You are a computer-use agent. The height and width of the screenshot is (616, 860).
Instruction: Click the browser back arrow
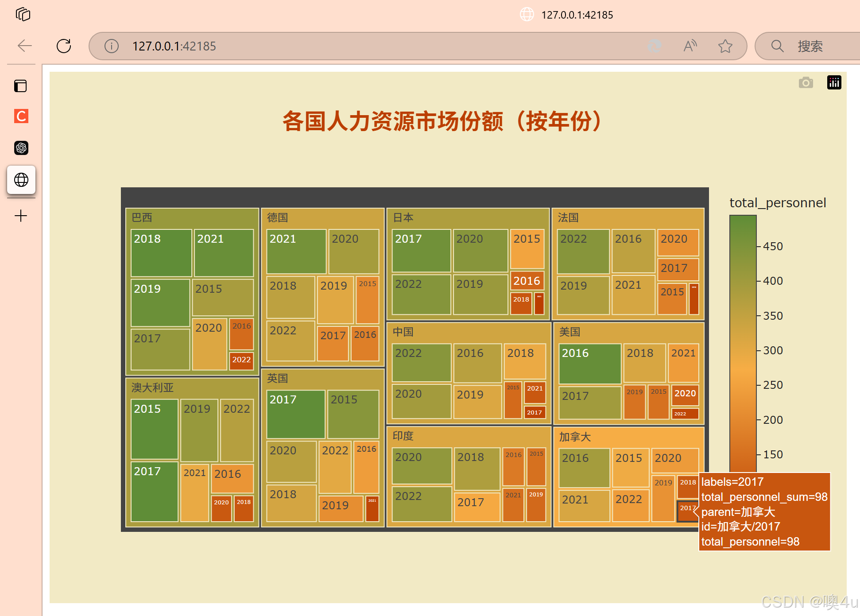point(25,46)
